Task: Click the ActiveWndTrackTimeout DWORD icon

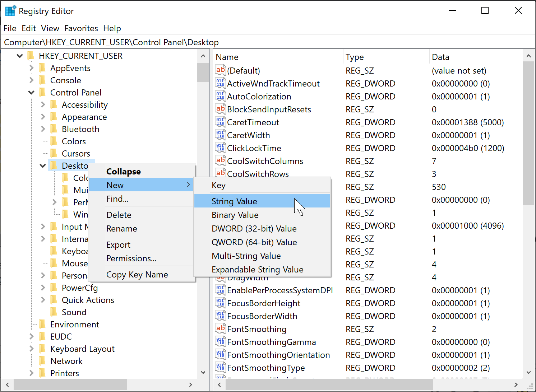Action: pos(221,83)
